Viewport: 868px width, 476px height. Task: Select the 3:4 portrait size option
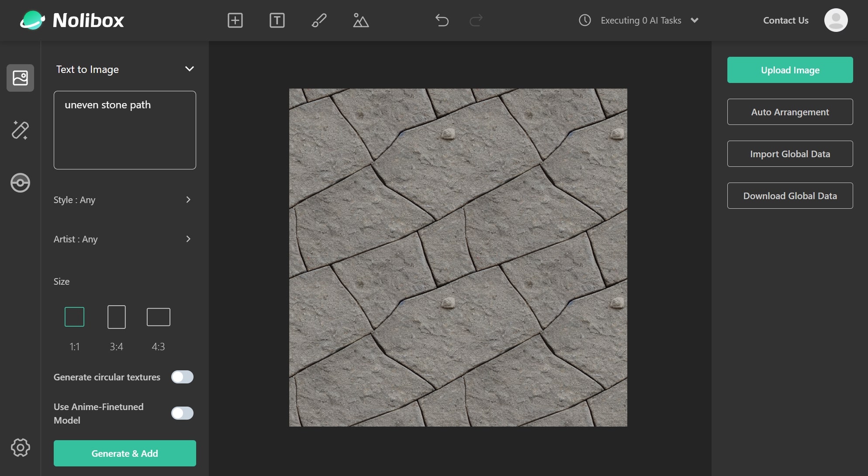coord(116,317)
